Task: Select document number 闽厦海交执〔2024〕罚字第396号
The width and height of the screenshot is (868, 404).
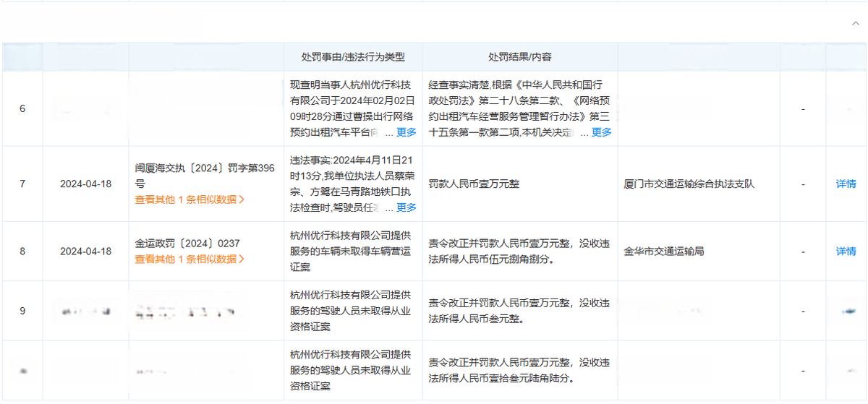Action: pyautogui.click(x=205, y=176)
